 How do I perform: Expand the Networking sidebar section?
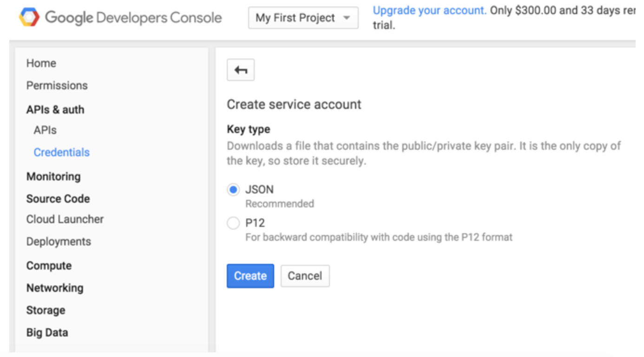click(55, 288)
